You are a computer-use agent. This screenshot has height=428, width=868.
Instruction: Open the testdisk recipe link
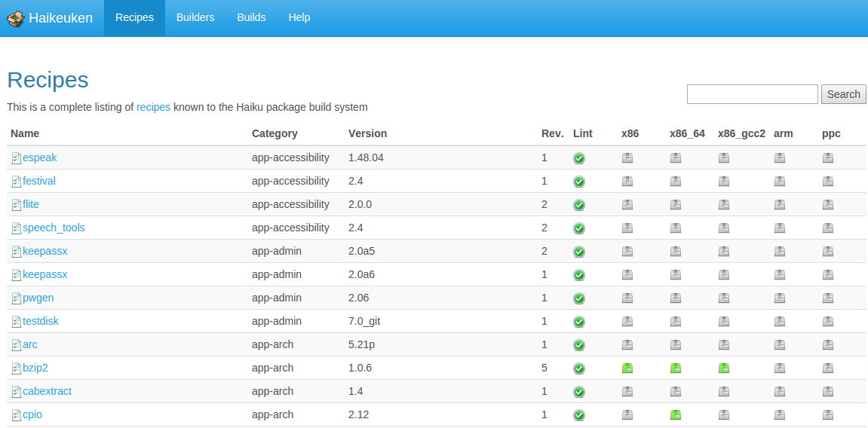click(x=41, y=321)
